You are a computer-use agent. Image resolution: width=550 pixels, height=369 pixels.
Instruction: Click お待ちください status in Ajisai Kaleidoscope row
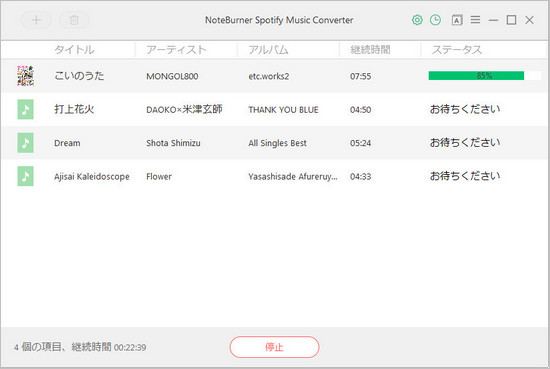click(x=465, y=176)
